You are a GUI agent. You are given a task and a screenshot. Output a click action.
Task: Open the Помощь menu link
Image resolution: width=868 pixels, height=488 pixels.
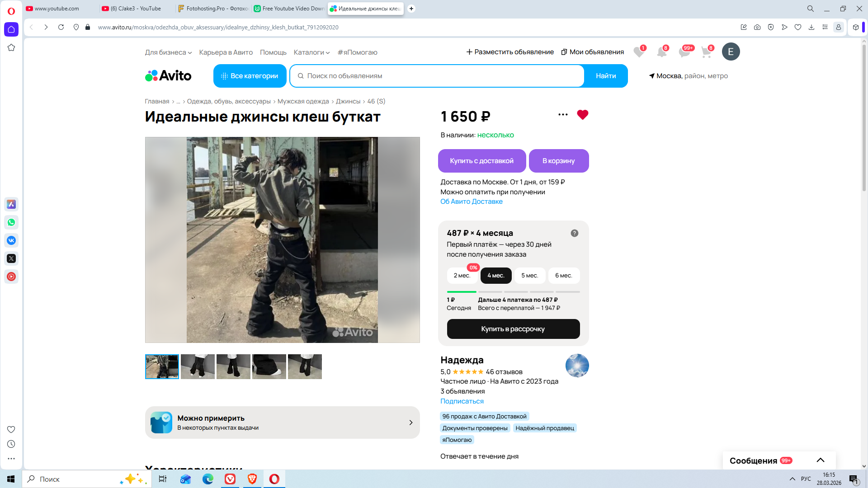273,52
